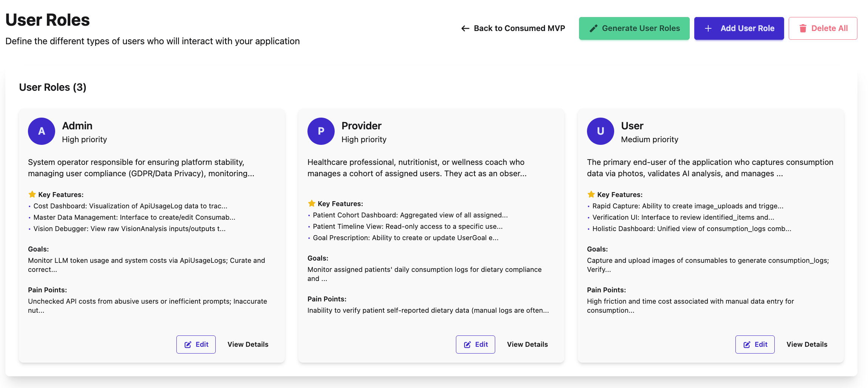Select the Admin role avatar circle
The image size is (868, 388).
coord(41,131)
